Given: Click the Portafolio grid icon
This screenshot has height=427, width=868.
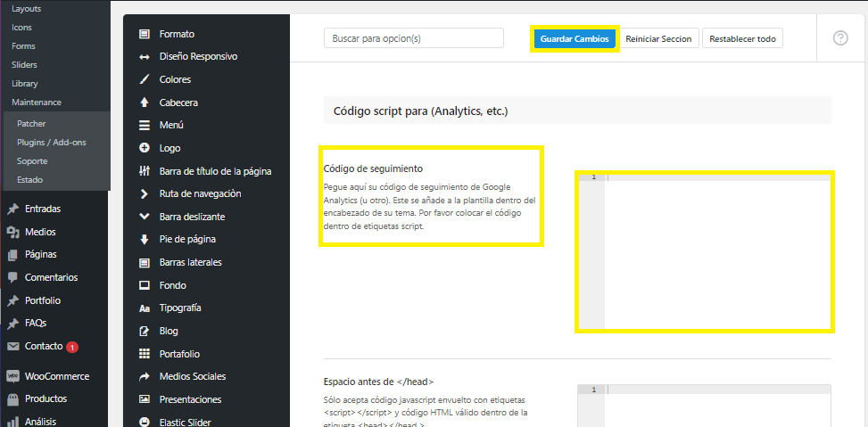Looking at the screenshot, I should [x=145, y=354].
